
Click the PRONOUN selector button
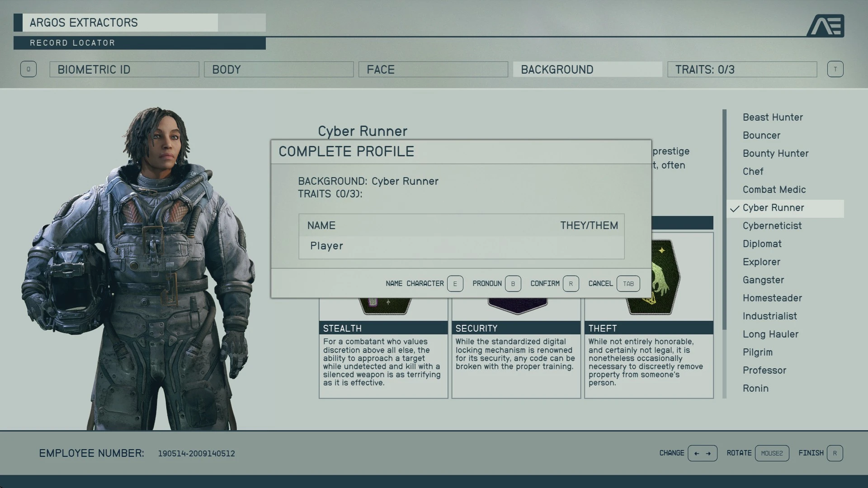click(511, 283)
